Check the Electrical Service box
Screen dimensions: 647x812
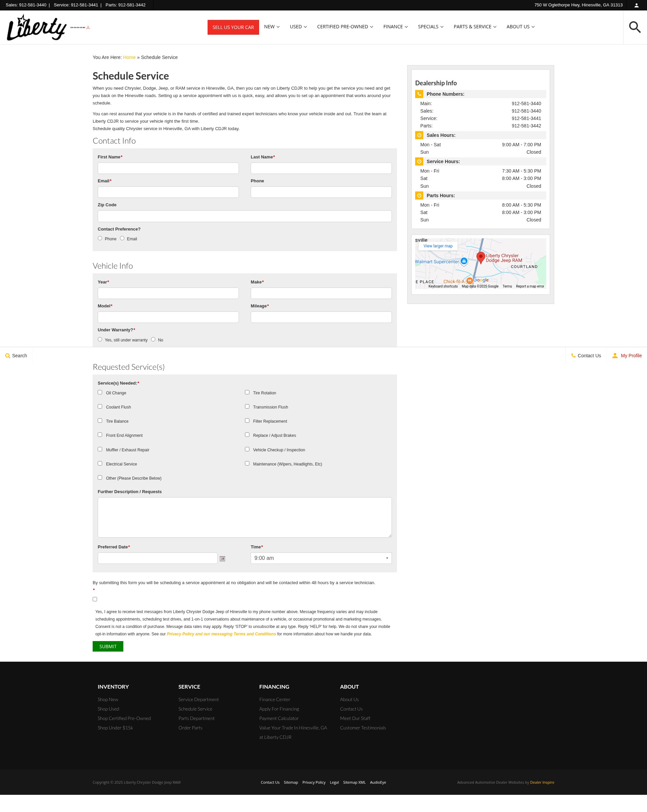pyautogui.click(x=100, y=463)
